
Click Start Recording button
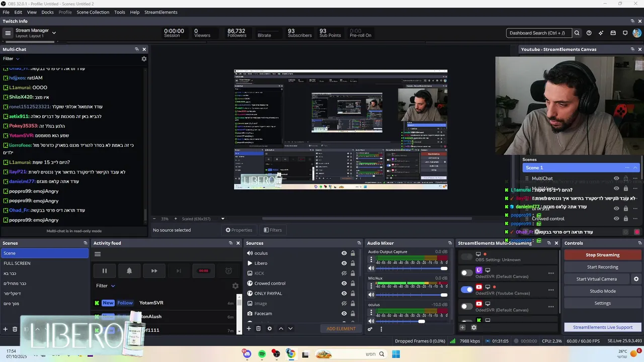click(602, 267)
